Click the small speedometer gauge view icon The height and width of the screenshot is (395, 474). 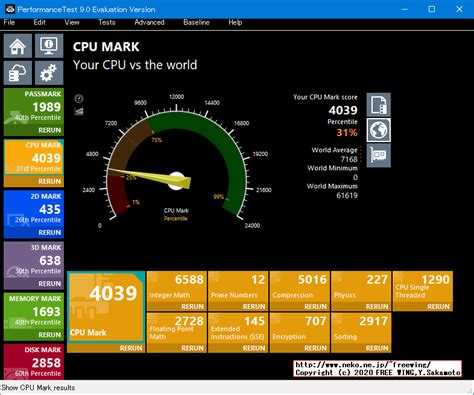(79, 99)
